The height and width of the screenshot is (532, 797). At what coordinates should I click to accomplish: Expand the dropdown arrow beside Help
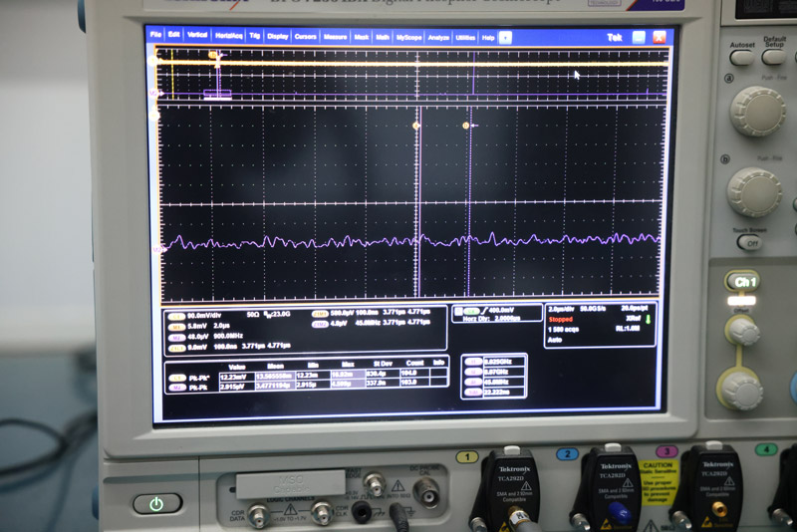[x=505, y=38]
